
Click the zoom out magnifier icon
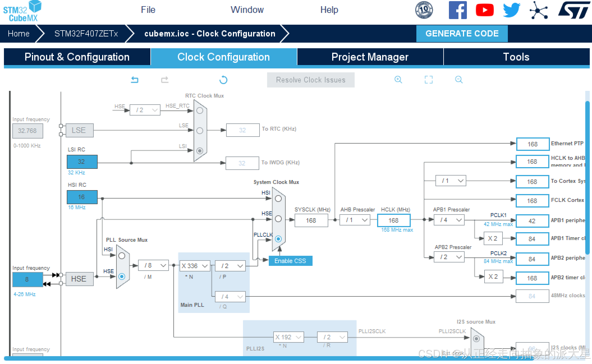point(459,80)
